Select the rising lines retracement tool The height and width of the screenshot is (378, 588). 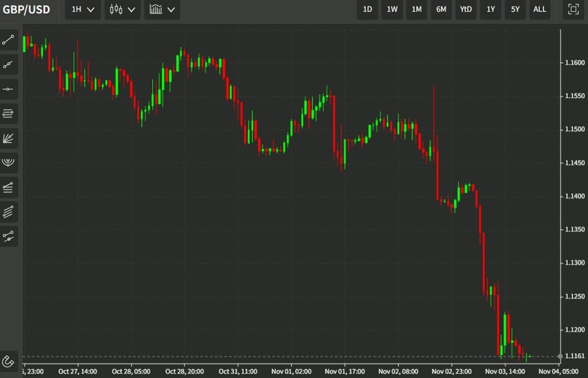(8, 187)
